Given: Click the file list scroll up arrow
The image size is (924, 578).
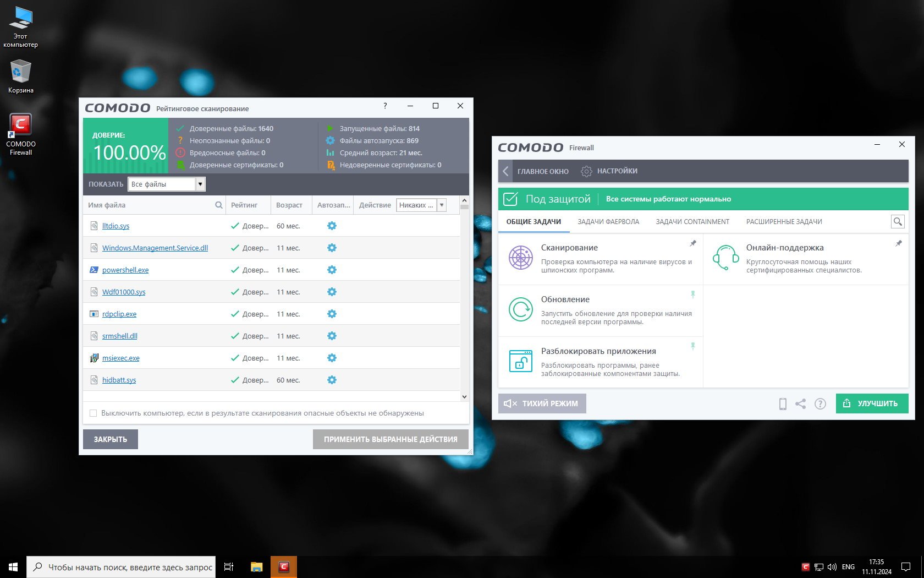Looking at the screenshot, I should tap(464, 200).
